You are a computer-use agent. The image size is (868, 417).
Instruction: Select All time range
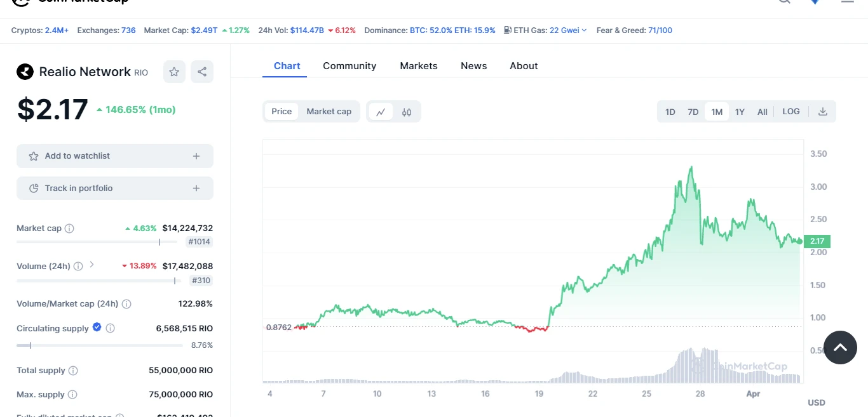pos(763,112)
